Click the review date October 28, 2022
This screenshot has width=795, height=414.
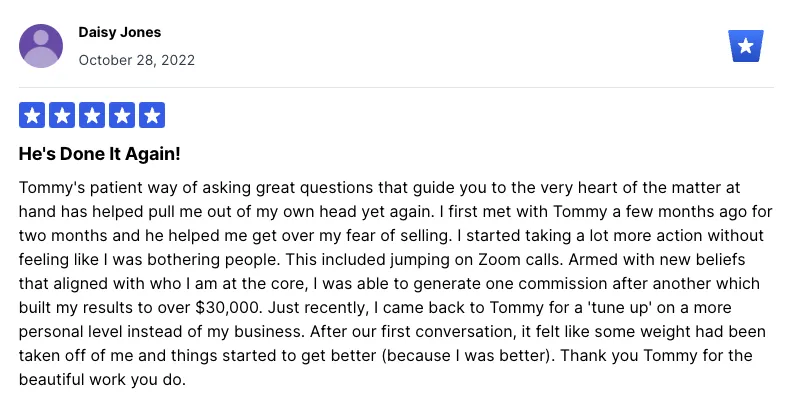click(137, 60)
